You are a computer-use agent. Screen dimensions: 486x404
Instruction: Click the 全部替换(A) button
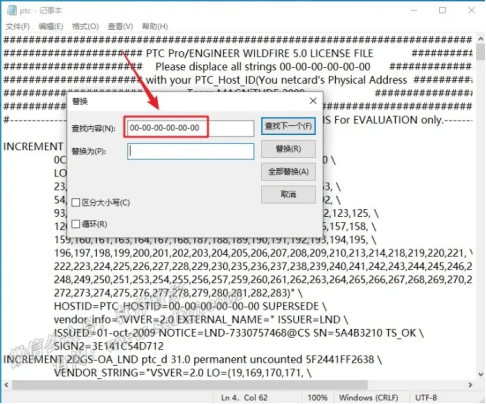tap(288, 172)
